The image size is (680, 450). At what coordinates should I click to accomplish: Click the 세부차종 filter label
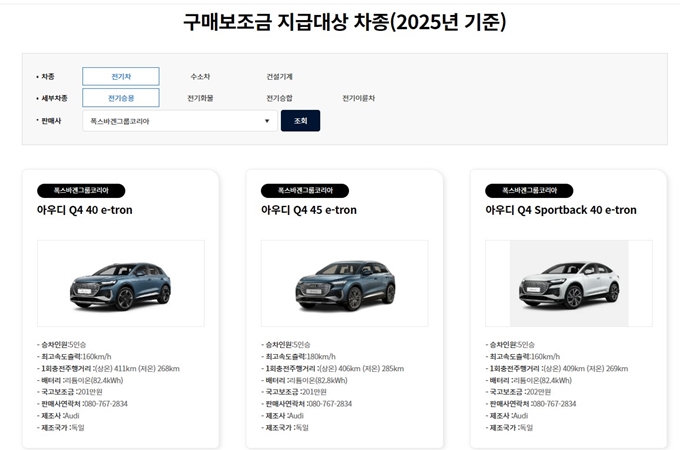coord(52,98)
